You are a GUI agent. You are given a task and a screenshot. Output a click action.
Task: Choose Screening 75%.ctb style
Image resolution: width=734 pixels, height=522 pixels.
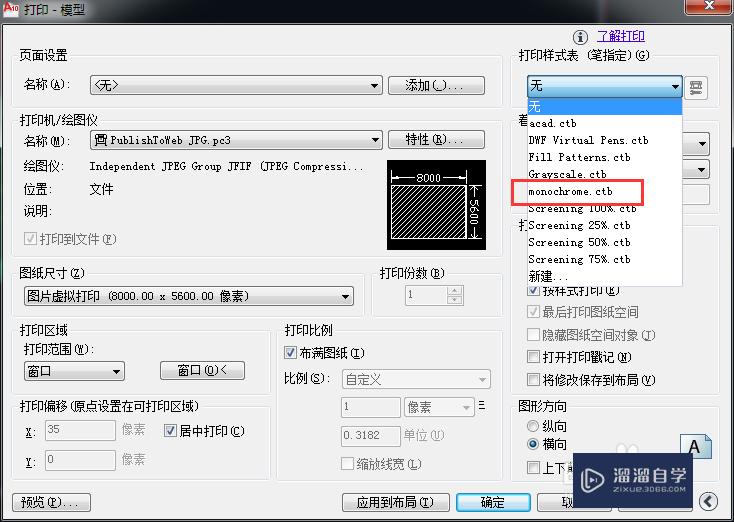tap(604, 259)
